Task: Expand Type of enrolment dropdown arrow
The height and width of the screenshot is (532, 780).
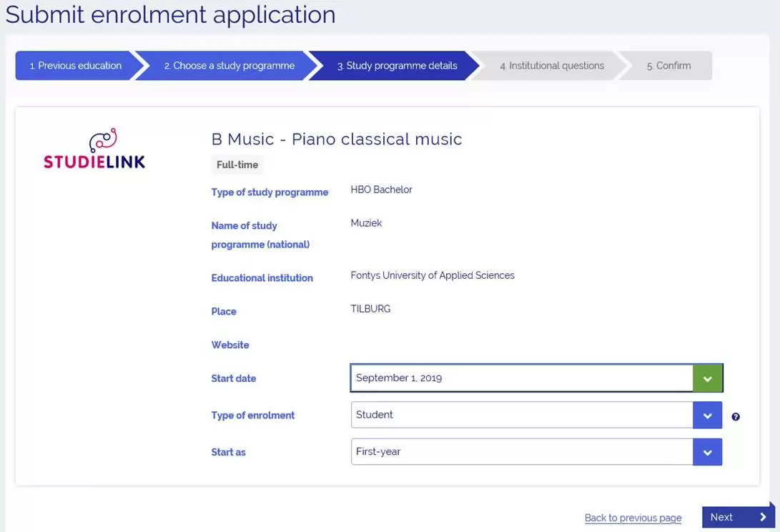Action: coord(707,415)
